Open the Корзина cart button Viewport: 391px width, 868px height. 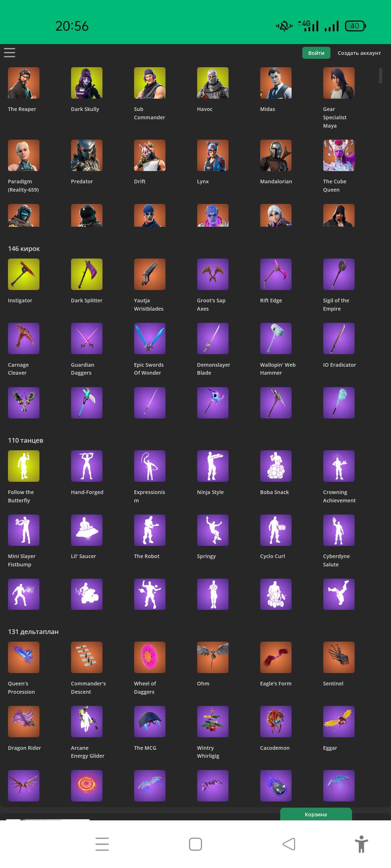click(316, 814)
